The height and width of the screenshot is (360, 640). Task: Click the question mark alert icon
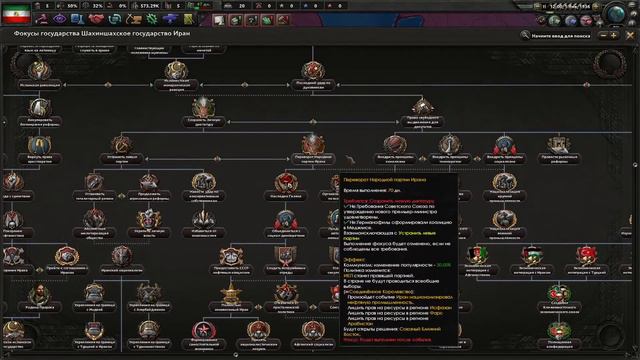point(251,20)
